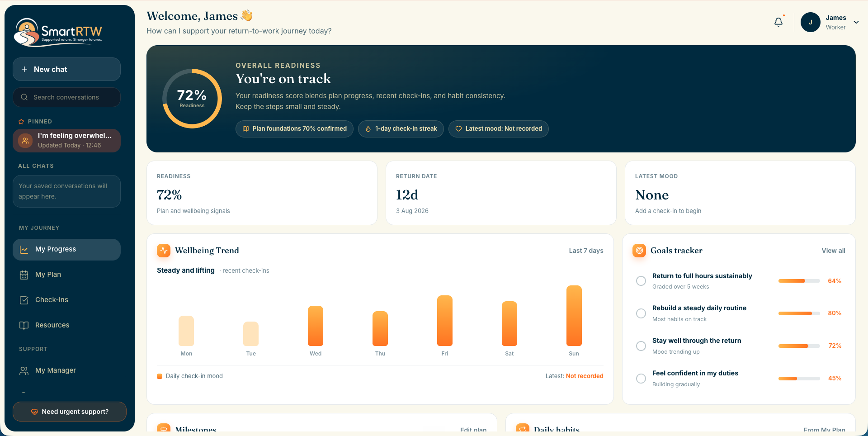Click the plus icon in New chat
868x436 pixels.
(24, 69)
